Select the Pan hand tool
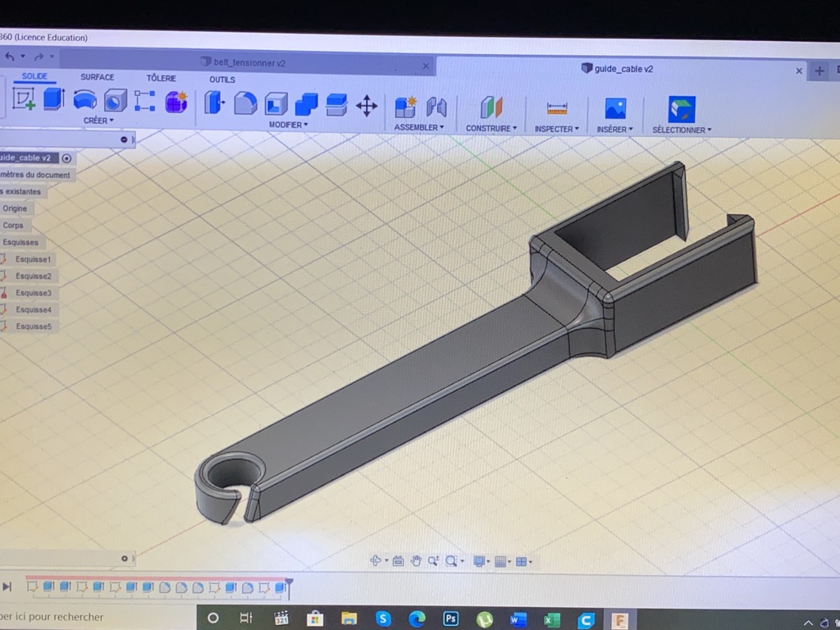This screenshot has width=840, height=630. [x=416, y=561]
